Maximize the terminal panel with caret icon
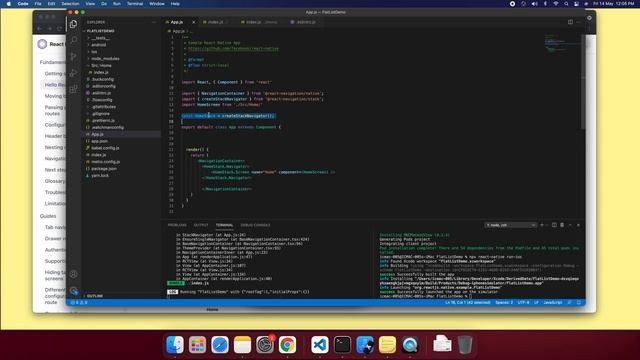 [570, 225]
